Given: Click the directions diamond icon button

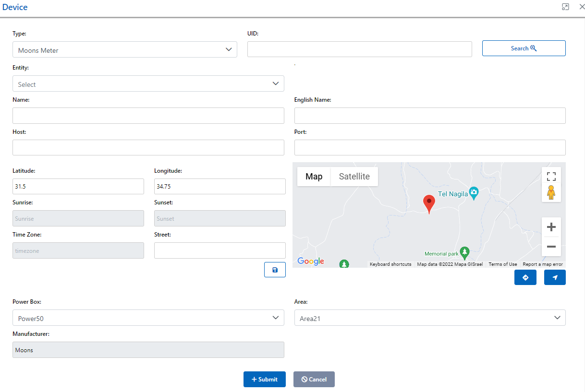Looking at the screenshot, I should coord(525,277).
